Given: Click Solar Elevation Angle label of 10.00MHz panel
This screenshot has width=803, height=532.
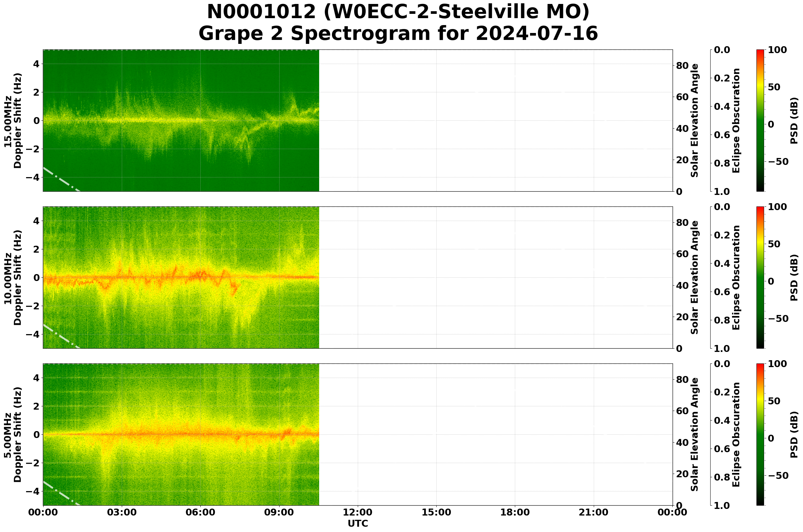Looking at the screenshot, I should click(695, 277).
